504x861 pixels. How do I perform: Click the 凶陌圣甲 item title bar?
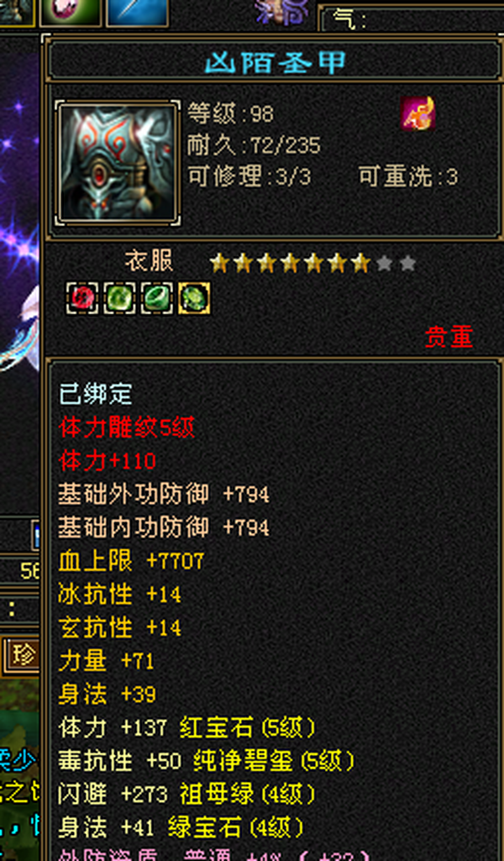pos(273,61)
